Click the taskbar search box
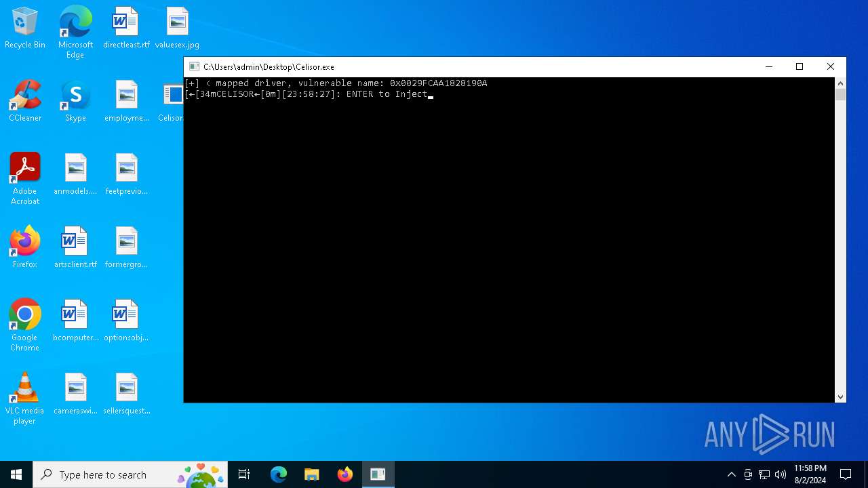The height and width of the screenshot is (488, 868). (130, 474)
